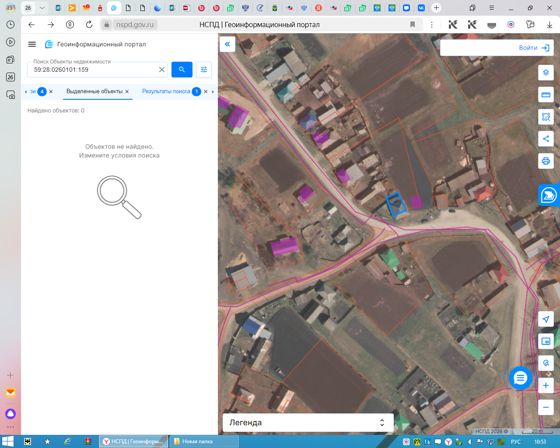The image size is (560, 448).
Task: Open Windows Start menu on taskbar
Action: [x=8, y=442]
